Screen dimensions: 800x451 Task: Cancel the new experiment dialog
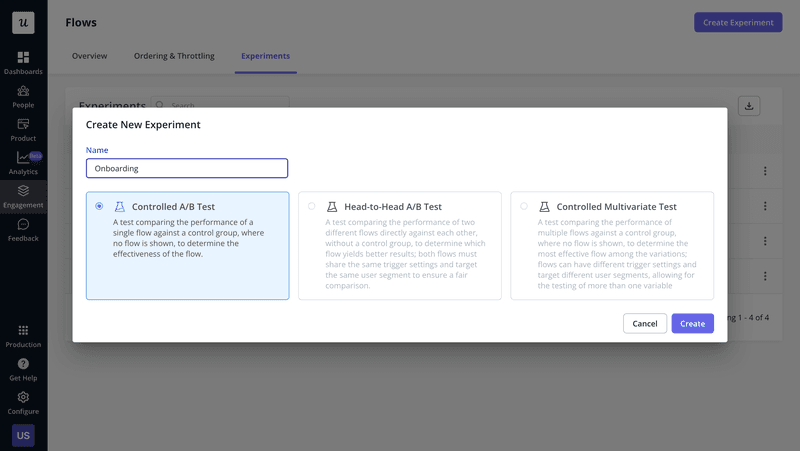pyautogui.click(x=644, y=323)
